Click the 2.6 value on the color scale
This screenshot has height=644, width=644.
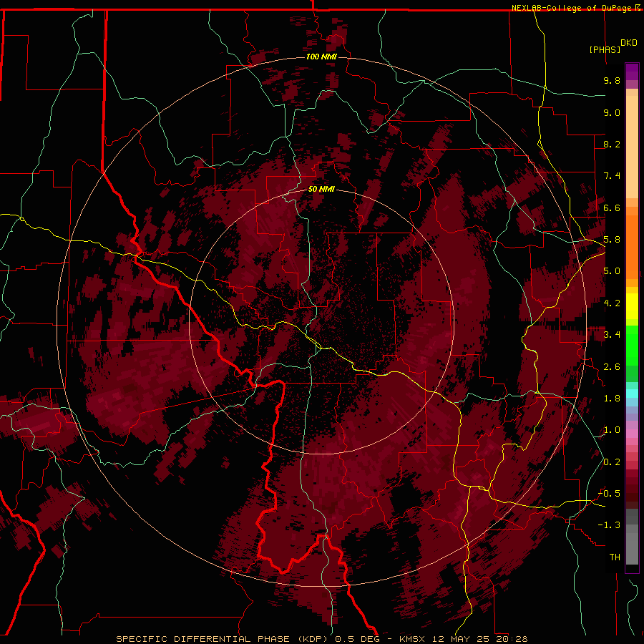coord(612,367)
